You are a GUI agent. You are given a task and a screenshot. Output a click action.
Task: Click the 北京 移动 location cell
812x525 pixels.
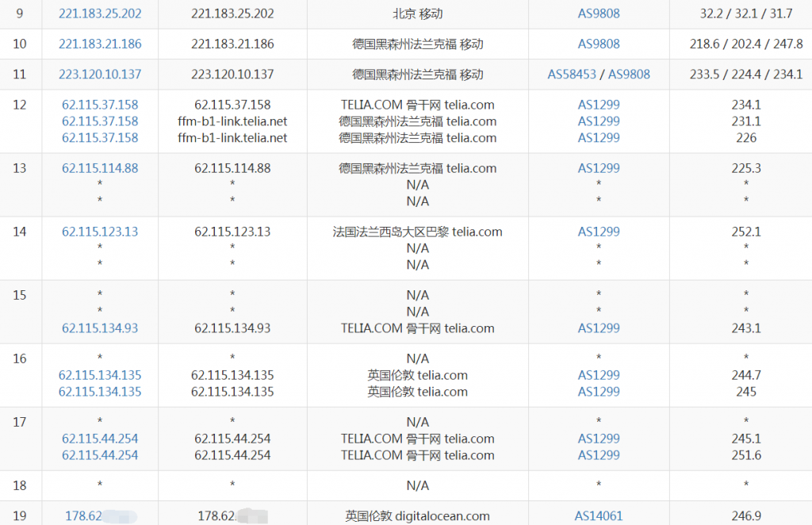418,13
